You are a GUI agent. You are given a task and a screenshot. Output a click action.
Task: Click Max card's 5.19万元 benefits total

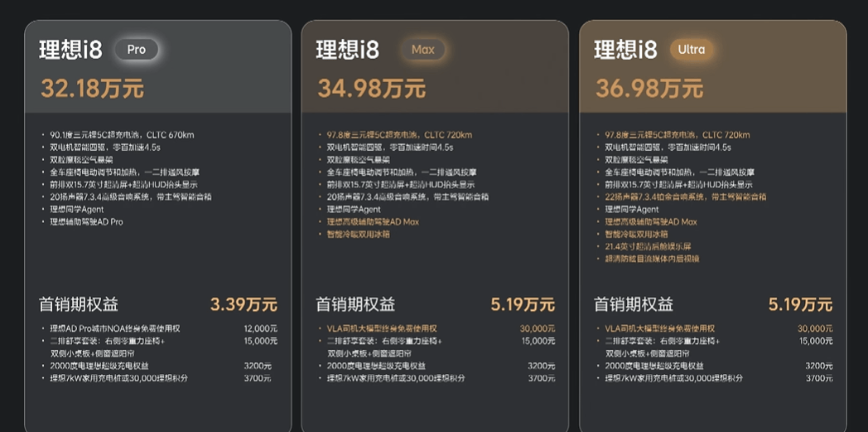tap(523, 304)
